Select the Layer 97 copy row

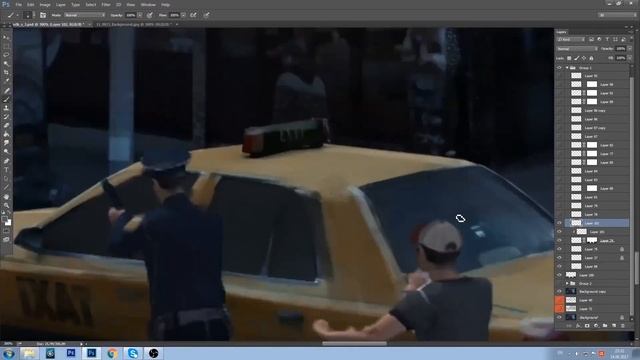coord(596,128)
